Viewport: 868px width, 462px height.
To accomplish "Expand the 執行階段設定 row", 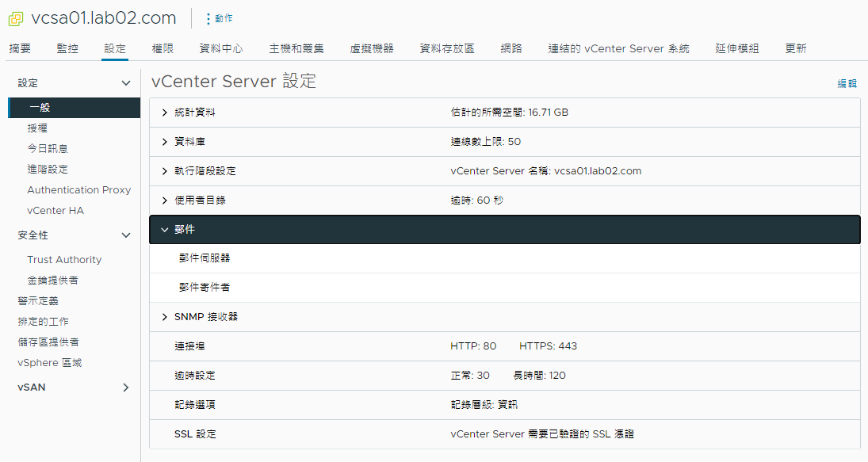I will click(164, 171).
